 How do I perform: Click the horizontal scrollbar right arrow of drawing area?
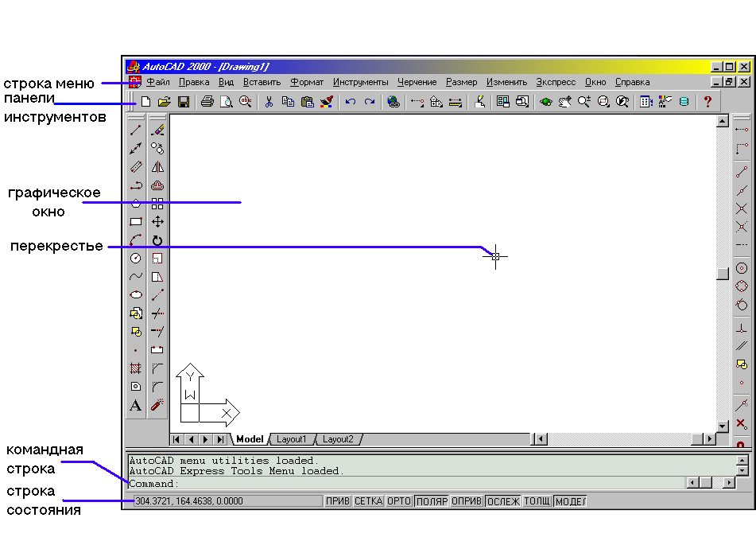click(x=710, y=439)
